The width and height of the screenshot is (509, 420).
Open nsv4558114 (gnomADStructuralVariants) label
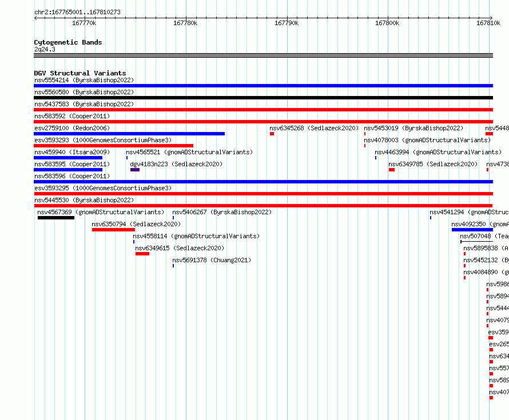196,236
